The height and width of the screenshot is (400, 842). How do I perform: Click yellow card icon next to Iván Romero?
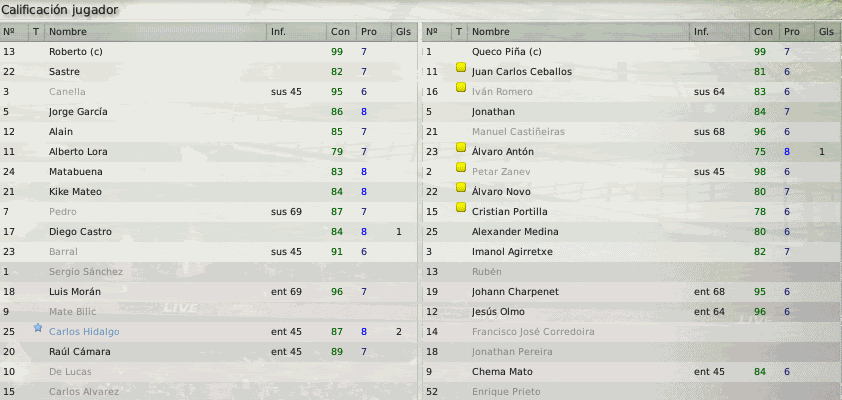click(x=461, y=87)
